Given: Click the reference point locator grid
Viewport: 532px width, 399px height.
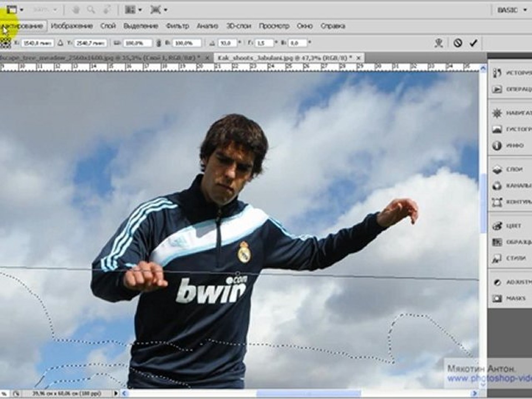Looking at the screenshot, I should [x=5, y=42].
